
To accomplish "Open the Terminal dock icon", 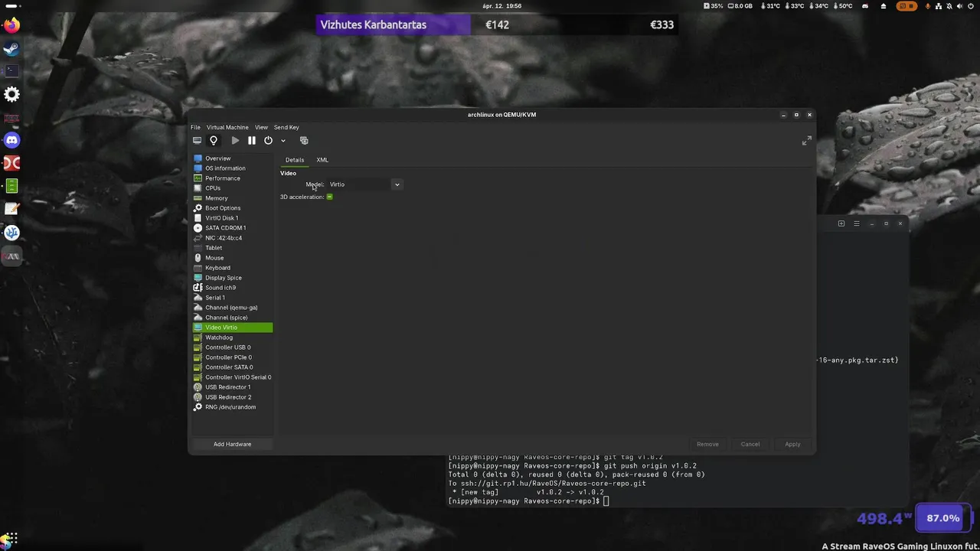I will click(x=11, y=70).
